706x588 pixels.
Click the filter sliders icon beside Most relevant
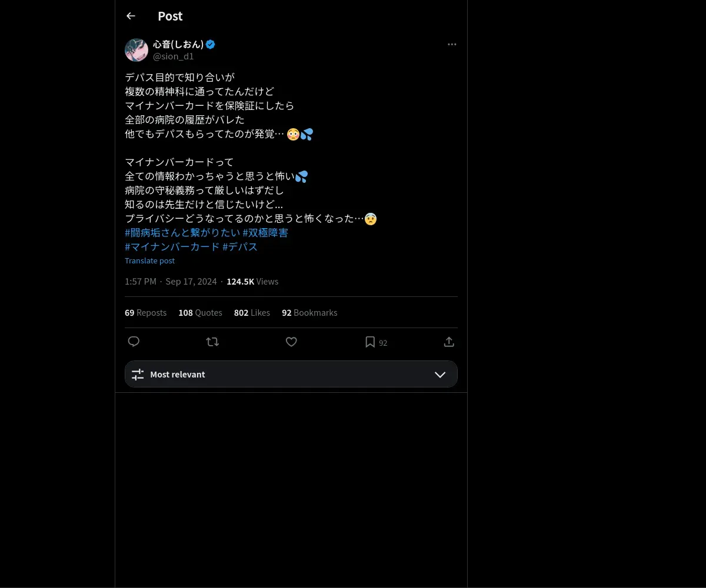point(138,375)
